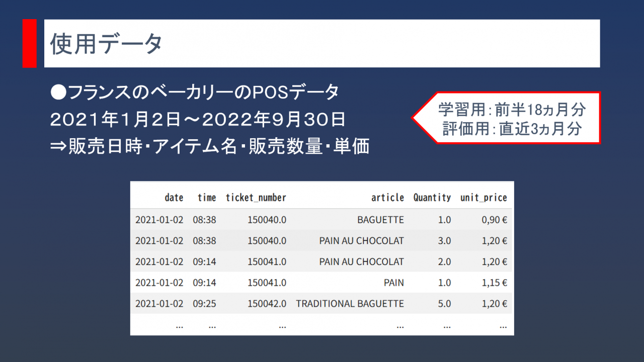Select the TRADITIONAL BAGUETTE article cell
The width and height of the screenshot is (644, 362).
[350, 304]
